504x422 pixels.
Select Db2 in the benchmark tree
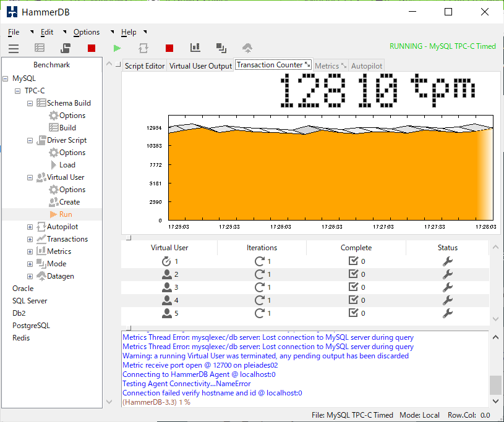[x=19, y=313]
